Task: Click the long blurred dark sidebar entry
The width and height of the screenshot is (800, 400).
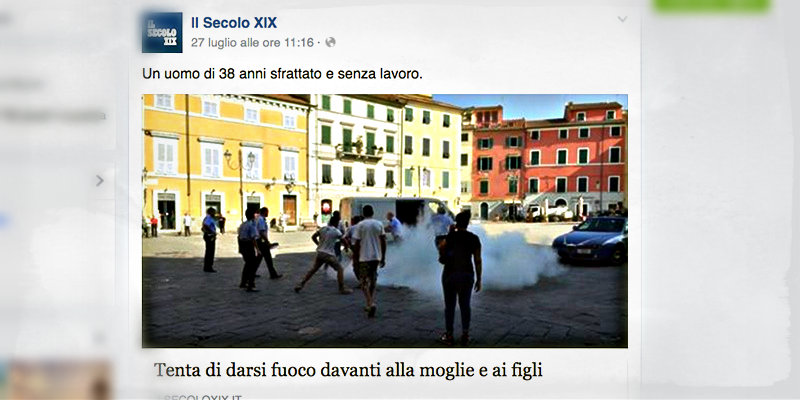Action: [54, 116]
